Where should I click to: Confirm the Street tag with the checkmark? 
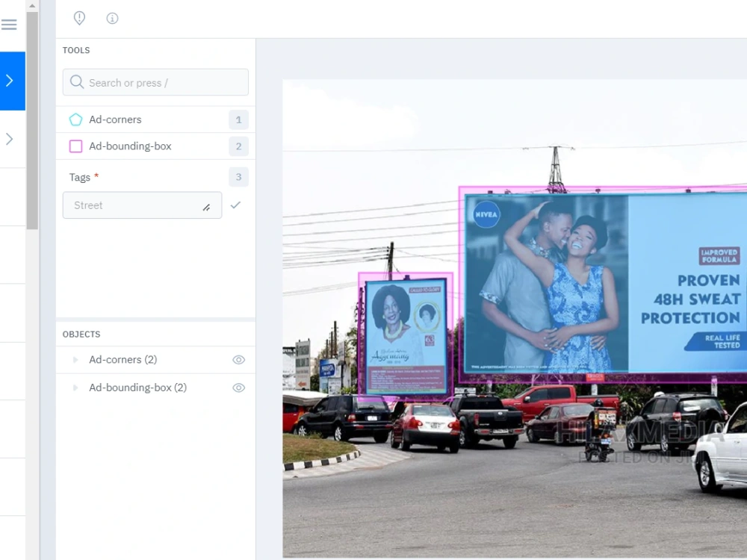tap(236, 205)
